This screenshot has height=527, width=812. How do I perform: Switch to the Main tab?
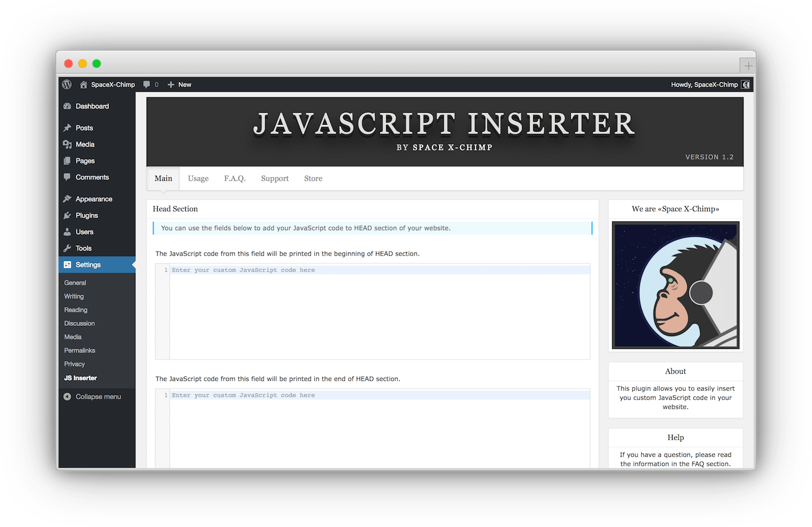163,178
